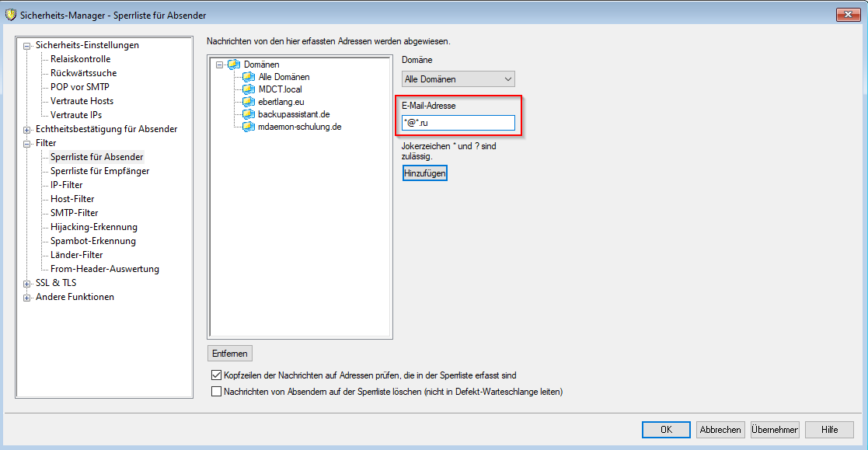Screen dimensions: 868x450
Task: Select Spambot-Erkennung in the tree
Action: pyautogui.click(x=92, y=241)
